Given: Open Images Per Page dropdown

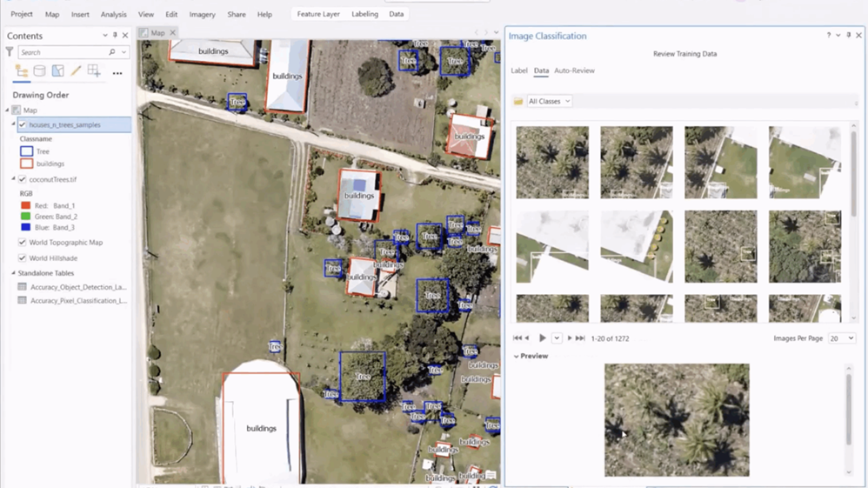Looking at the screenshot, I should tap(841, 338).
